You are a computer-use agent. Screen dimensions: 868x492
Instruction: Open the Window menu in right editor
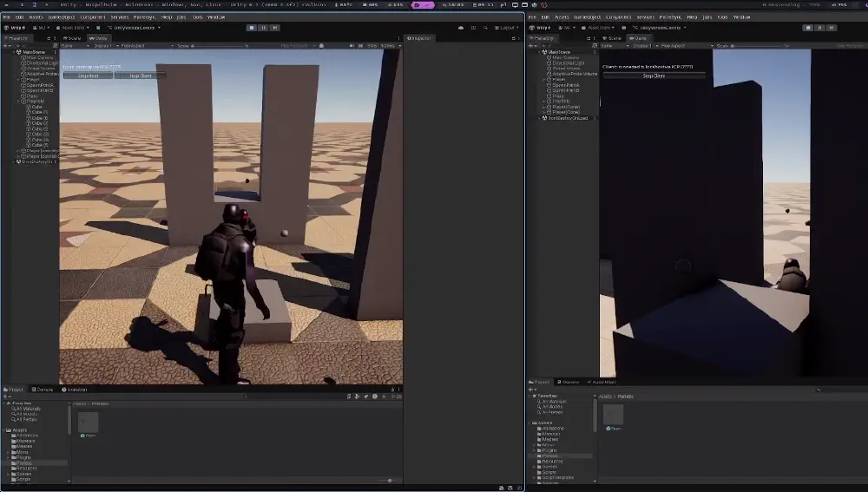[x=741, y=16]
